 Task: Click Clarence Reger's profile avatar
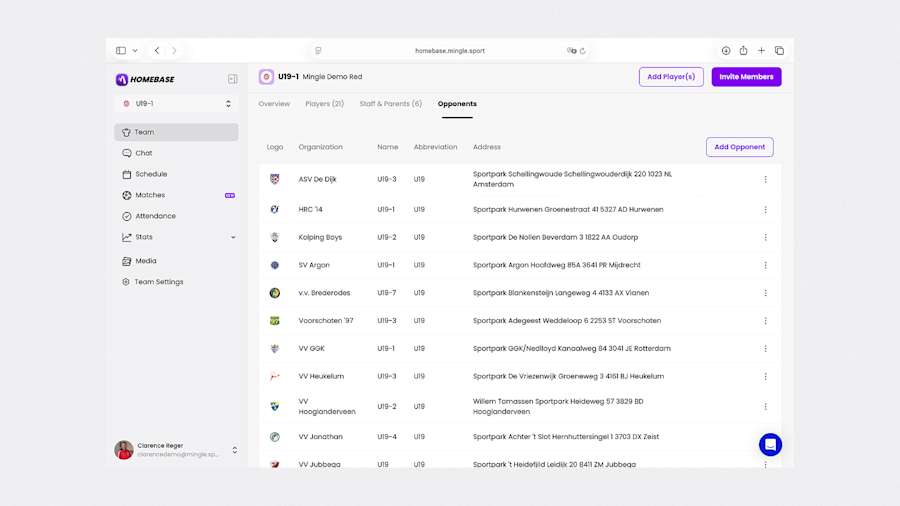(124, 450)
